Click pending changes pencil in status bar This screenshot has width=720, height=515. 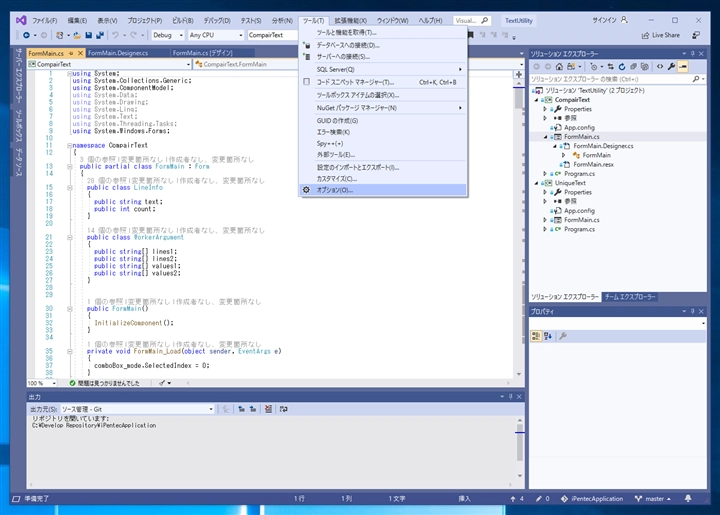(539, 498)
